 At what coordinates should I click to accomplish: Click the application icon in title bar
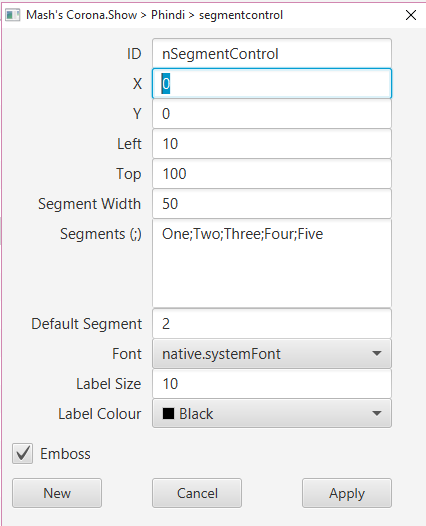[13, 15]
